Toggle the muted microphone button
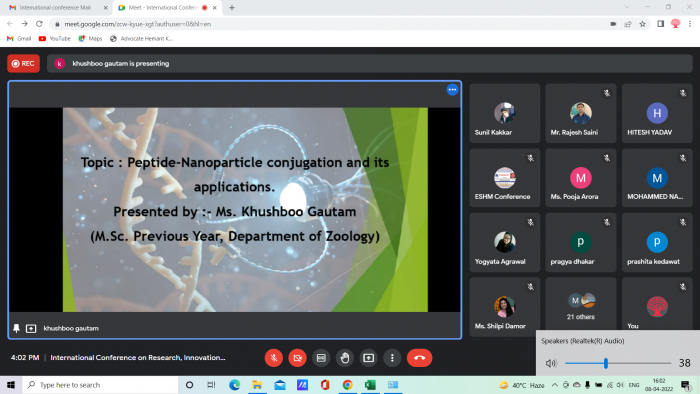This screenshot has height=394, width=700. [x=274, y=358]
